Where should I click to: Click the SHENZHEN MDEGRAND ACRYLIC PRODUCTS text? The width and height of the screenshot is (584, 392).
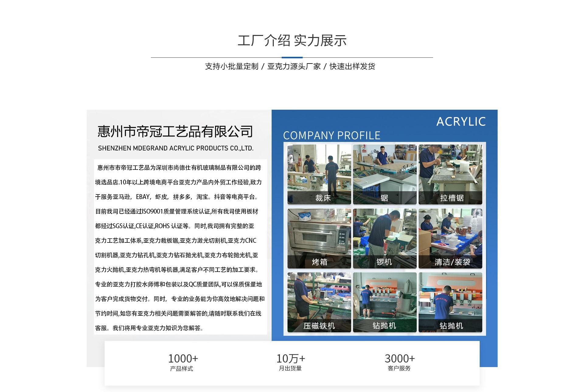click(176, 148)
